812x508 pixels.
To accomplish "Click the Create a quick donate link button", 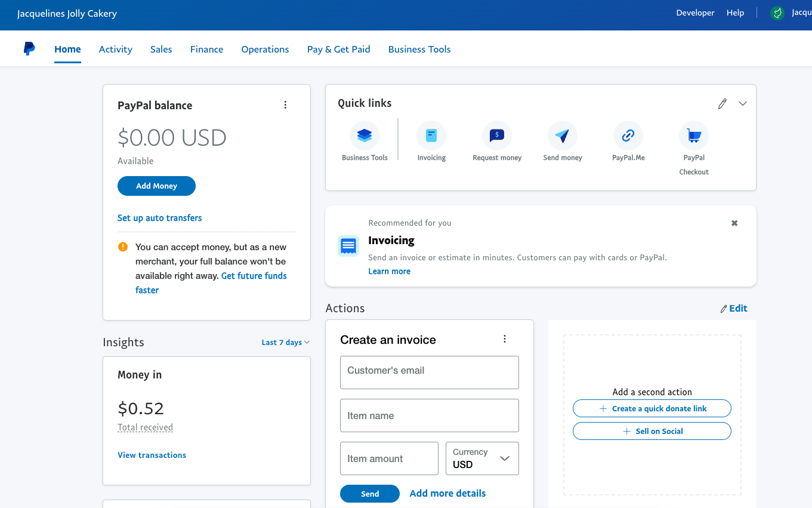I will [652, 408].
